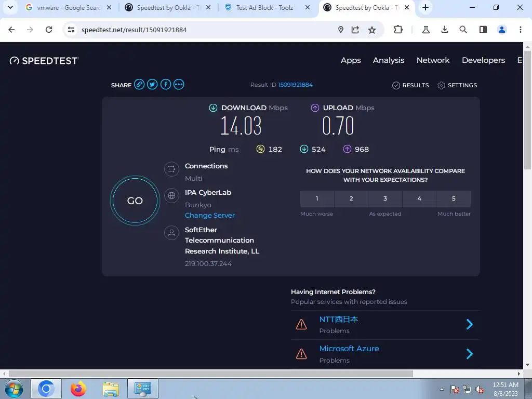Click the Connections mode icon

click(171, 169)
